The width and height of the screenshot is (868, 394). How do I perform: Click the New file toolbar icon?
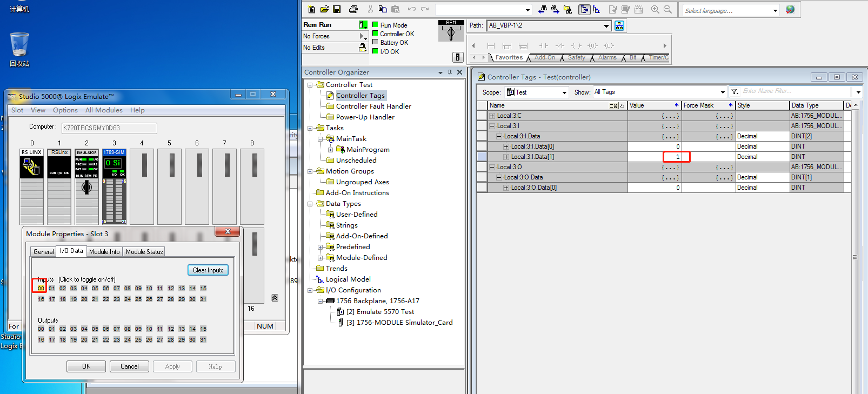tap(311, 9)
